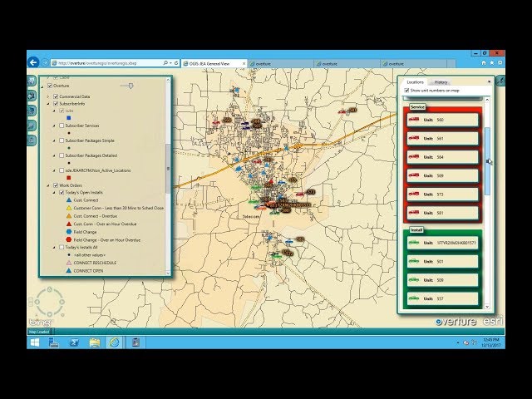The height and width of the screenshot is (399, 532).
Task: Open the Favorites star icon
Action: pos(491,63)
